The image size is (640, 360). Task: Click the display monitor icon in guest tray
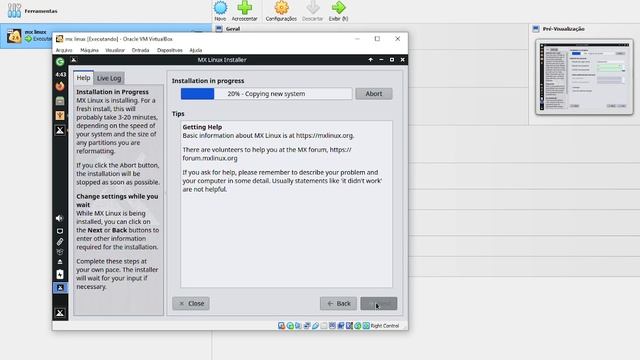(60, 231)
